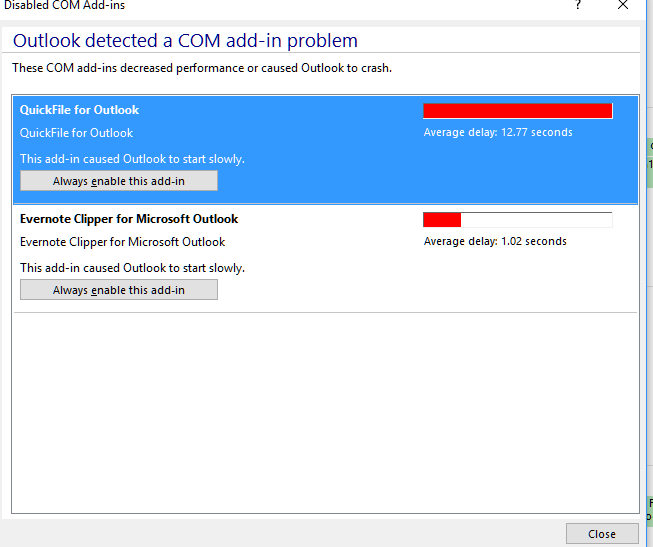653x547 pixels.
Task: Close the Disabled COM Add-ins dialog via Close button
Action: point(602,534)
